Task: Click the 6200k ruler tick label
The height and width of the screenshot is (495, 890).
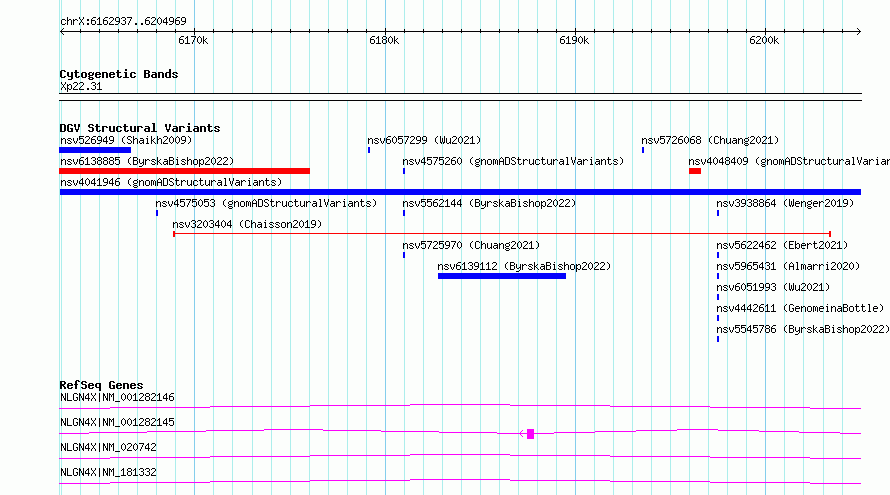Action: click(764, 40)
